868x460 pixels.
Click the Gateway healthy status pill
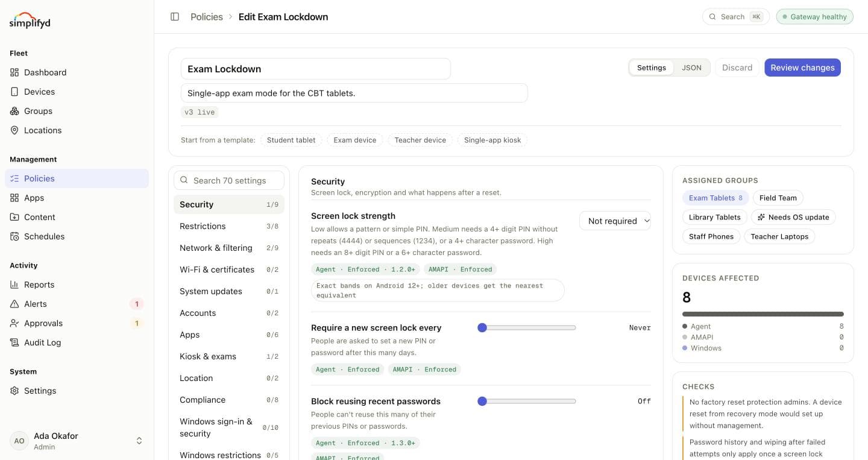[x=815, y=17]
